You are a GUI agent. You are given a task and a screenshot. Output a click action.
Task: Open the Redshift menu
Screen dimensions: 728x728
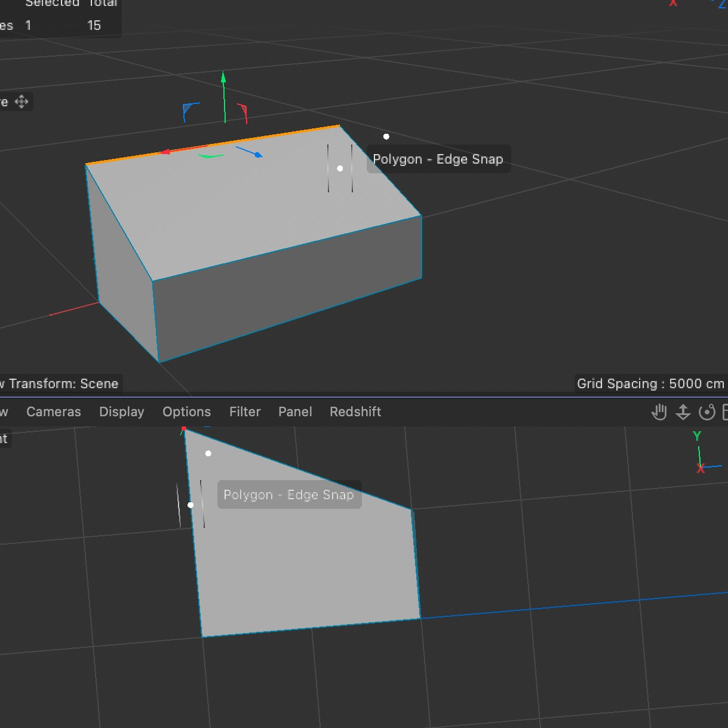click(x=355, y=411)
